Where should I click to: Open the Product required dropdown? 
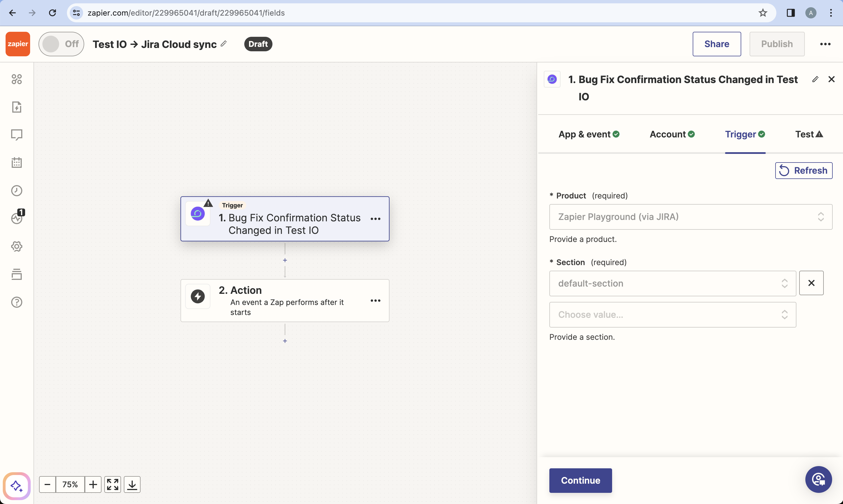690,217
